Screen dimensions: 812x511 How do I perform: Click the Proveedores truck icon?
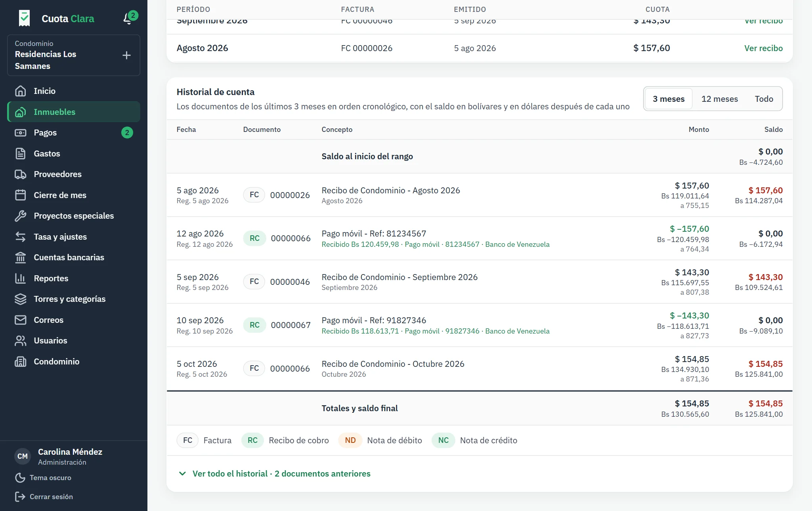tap(21, 174)
